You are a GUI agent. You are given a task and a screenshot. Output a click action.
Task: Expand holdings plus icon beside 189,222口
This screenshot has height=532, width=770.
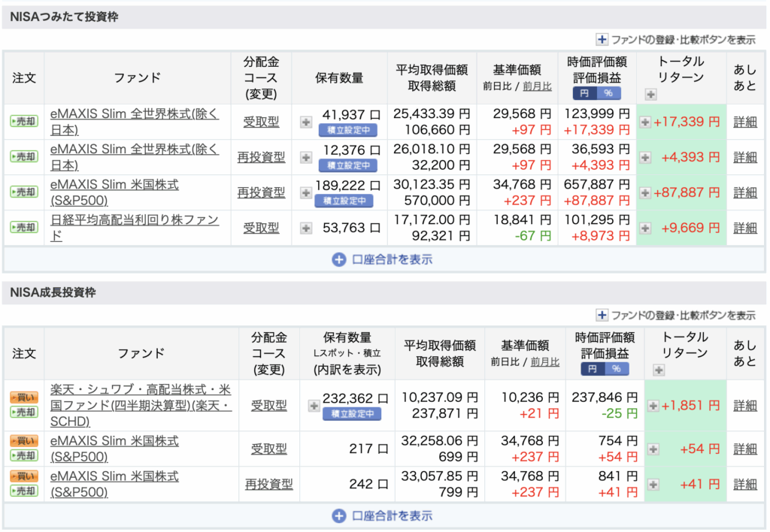click(x=306, y=192)
